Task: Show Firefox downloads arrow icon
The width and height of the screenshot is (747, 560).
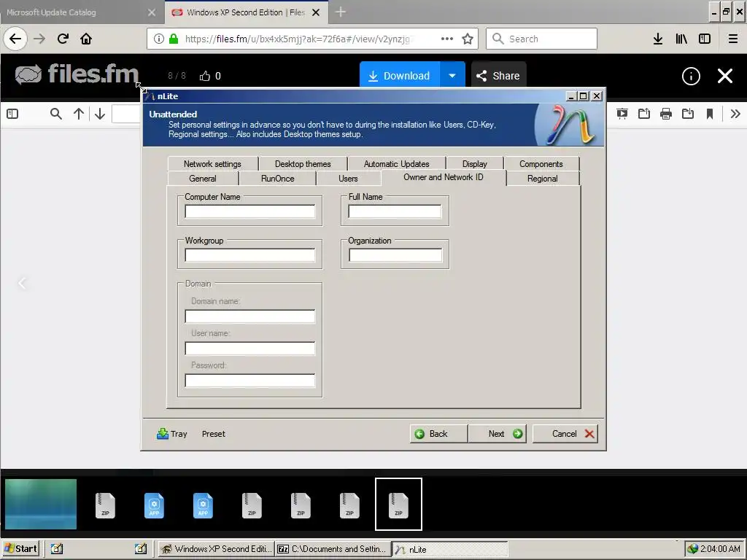Action: coord(658,39)
